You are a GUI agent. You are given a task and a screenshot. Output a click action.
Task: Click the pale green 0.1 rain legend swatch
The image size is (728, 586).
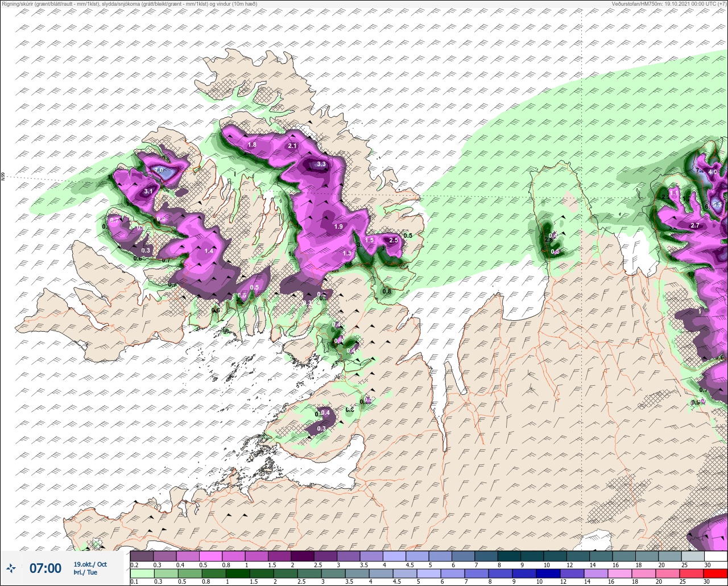[x=142, y=573]
